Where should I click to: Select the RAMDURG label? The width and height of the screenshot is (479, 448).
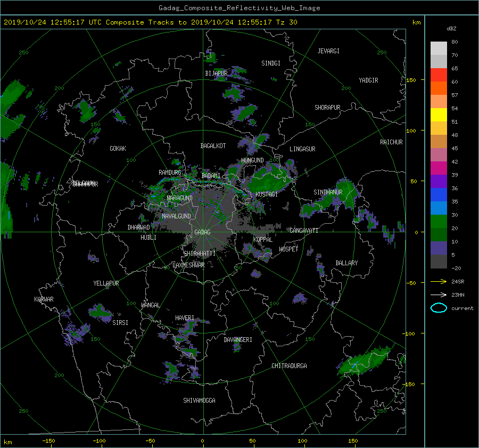click(170, 173)
